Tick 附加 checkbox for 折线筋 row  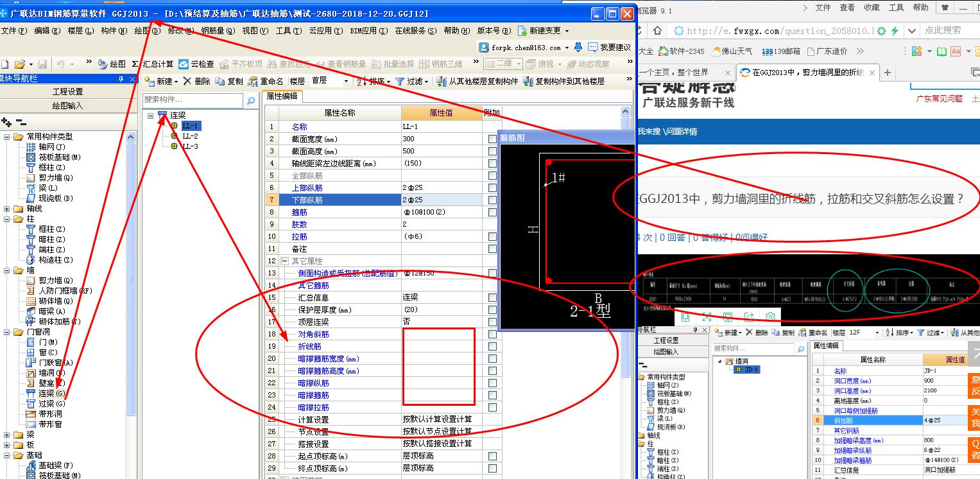[492, 346]
